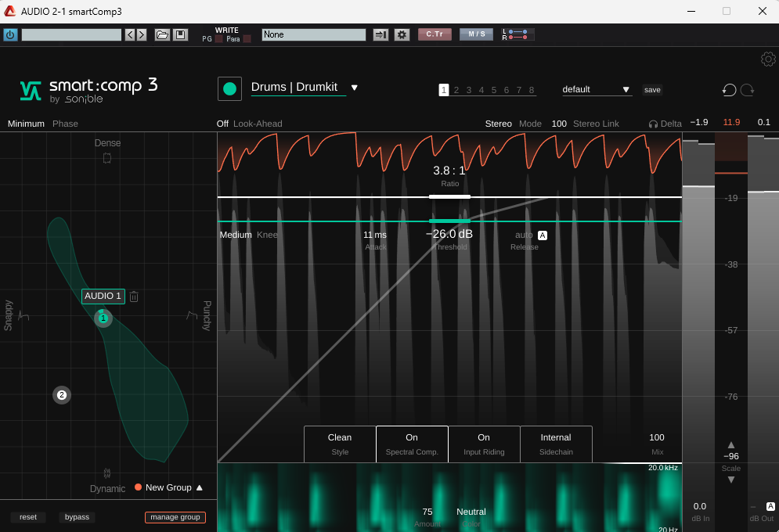Click the save preset floppy disk icon
This screenshot has height=532, width=779.
coord(180,34)
